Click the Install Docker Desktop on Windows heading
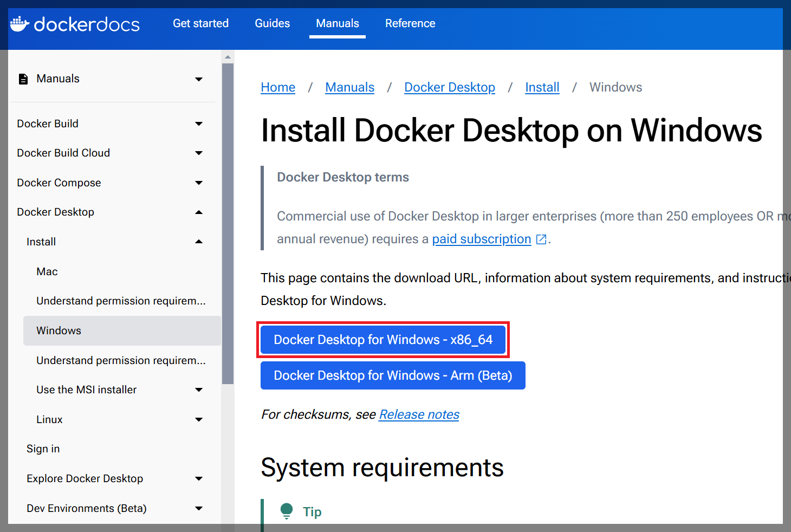Image resolution: width=791 pixels, height=532 pixels. (511, 131)
